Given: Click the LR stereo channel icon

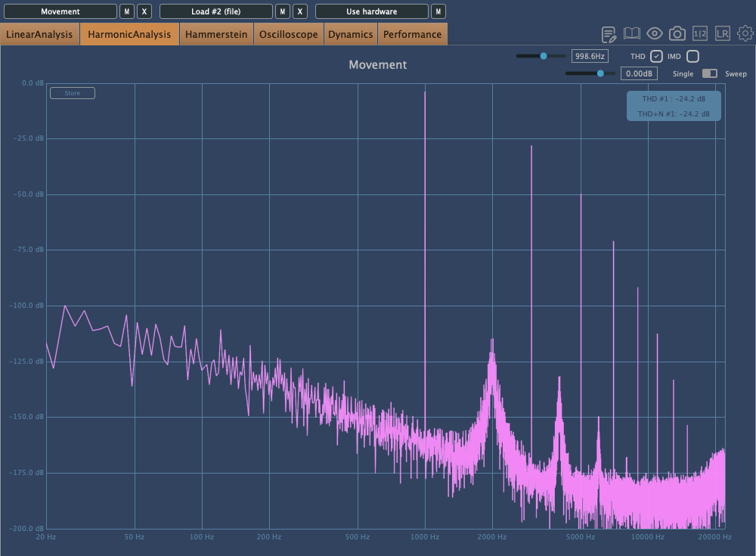Looking at the screenshot, I should (x=723, y=34).
